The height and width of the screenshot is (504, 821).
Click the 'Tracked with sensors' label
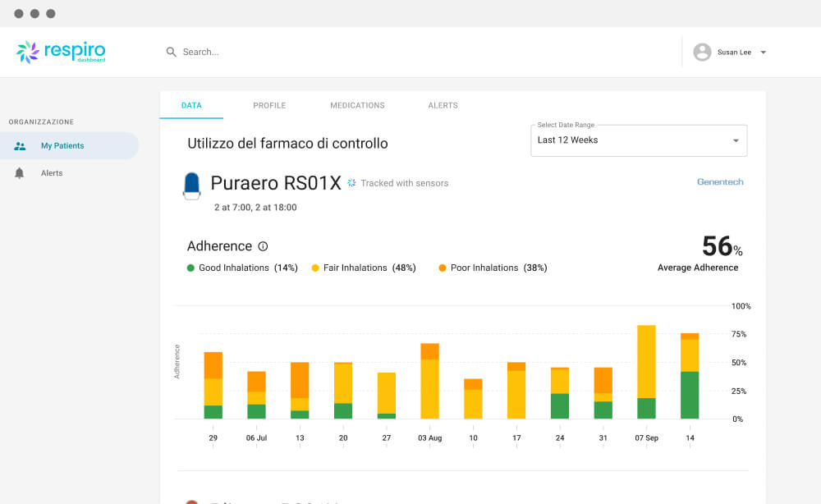[x=404, y=183]
